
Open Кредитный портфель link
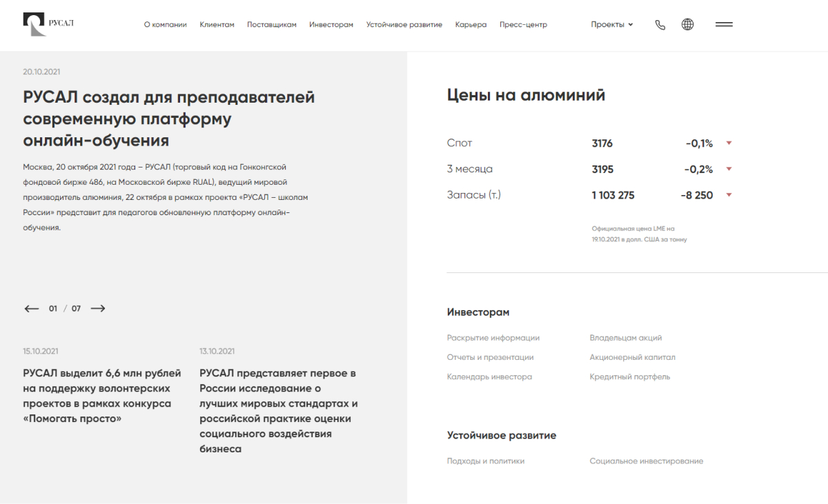tap(630, 376)
